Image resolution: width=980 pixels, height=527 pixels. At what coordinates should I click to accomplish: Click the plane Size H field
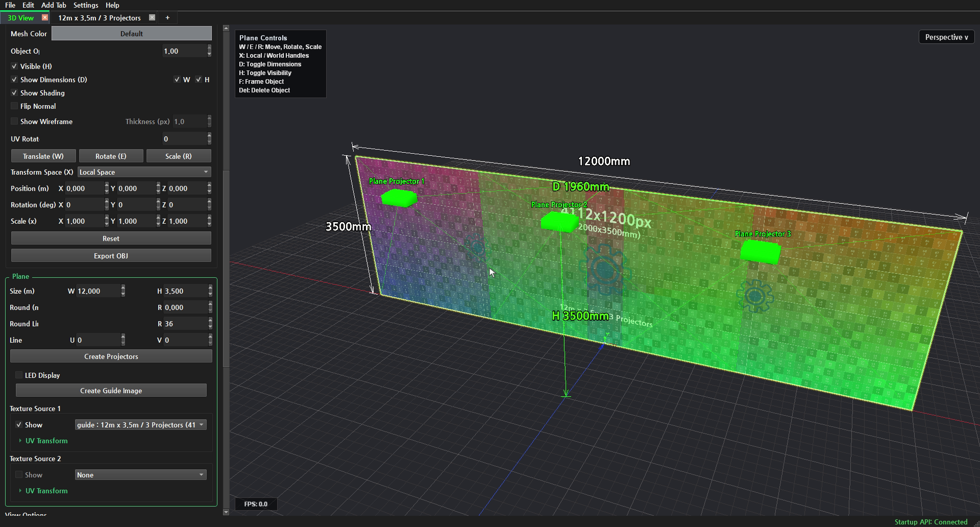coord(185,291)
